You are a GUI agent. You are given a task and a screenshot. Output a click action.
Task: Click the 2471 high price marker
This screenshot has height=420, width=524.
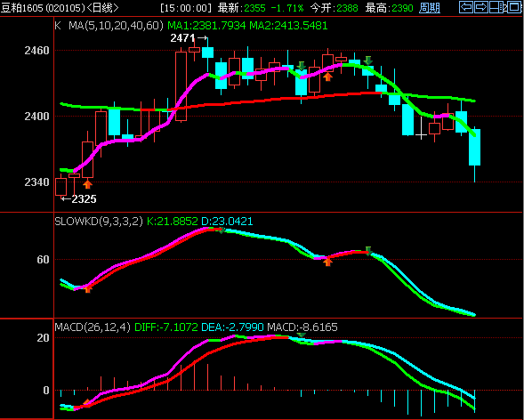189,38
